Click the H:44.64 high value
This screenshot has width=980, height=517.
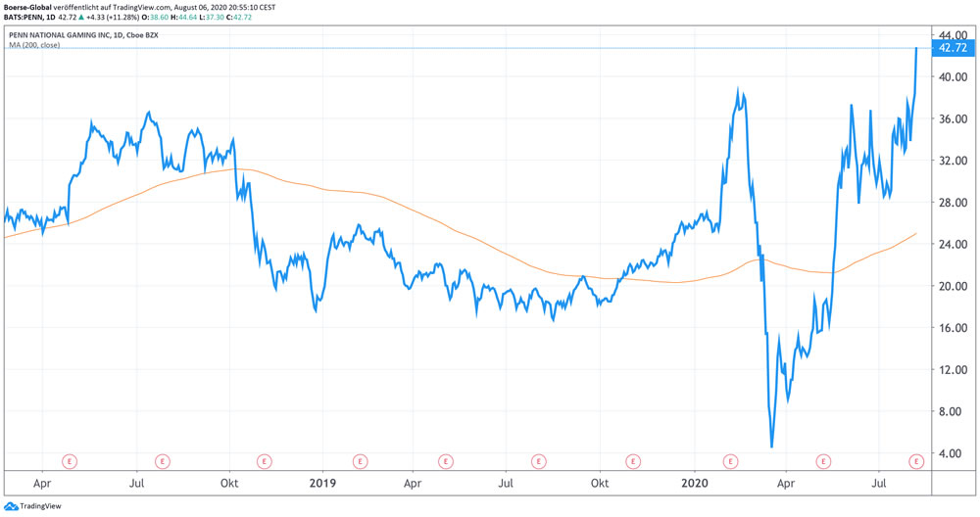(184, 18)
